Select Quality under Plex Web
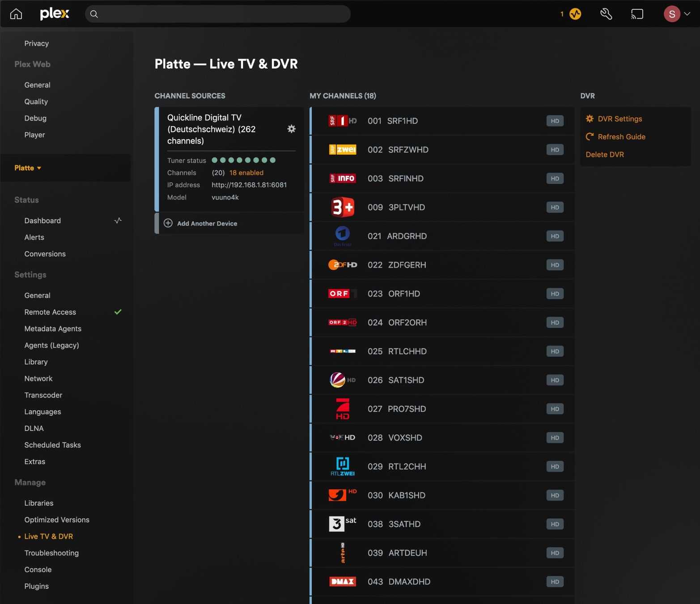Image resolution: width=700 pixels, height=604 pixels. point(36,102)
